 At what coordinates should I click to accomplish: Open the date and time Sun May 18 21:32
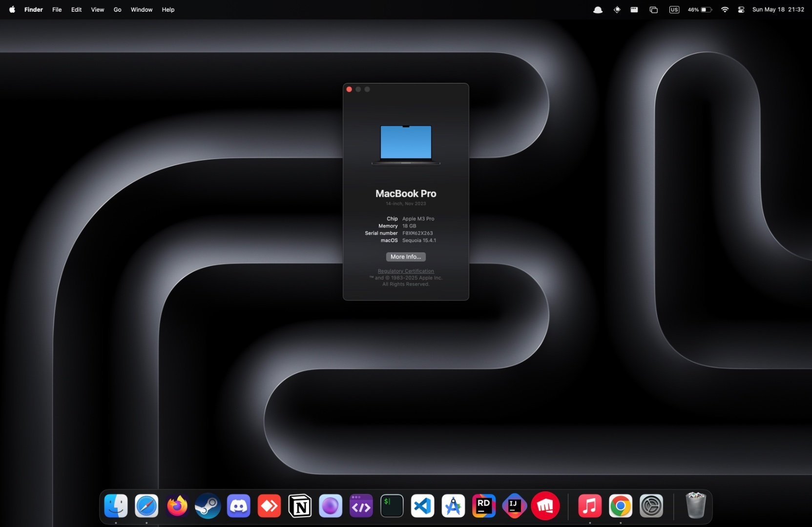(778, 10)
